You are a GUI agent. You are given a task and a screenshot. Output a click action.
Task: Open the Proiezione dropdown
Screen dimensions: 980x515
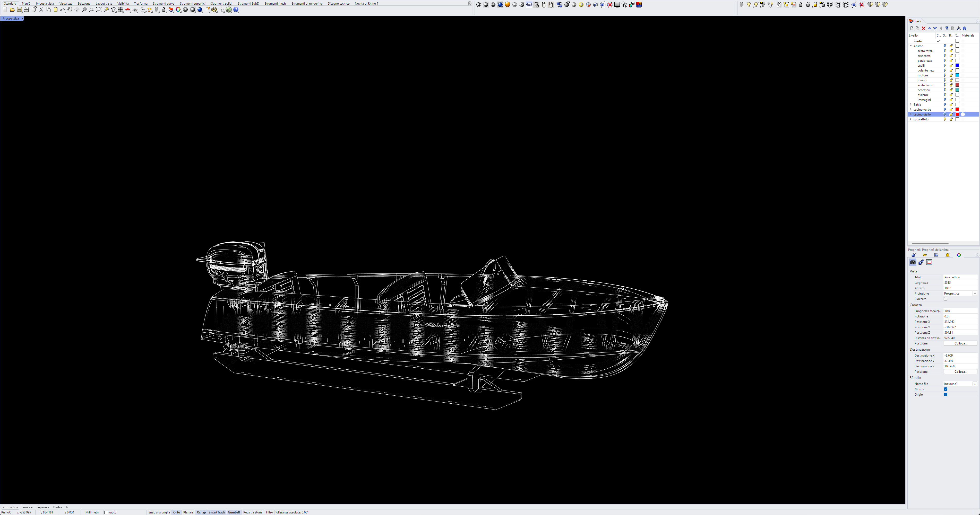pyautogui.click(x=975, y=294)
